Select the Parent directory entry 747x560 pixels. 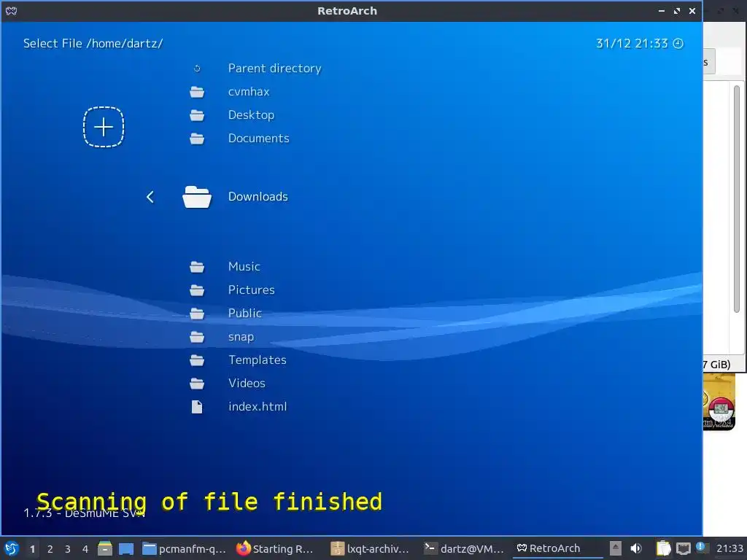point(274,68)
